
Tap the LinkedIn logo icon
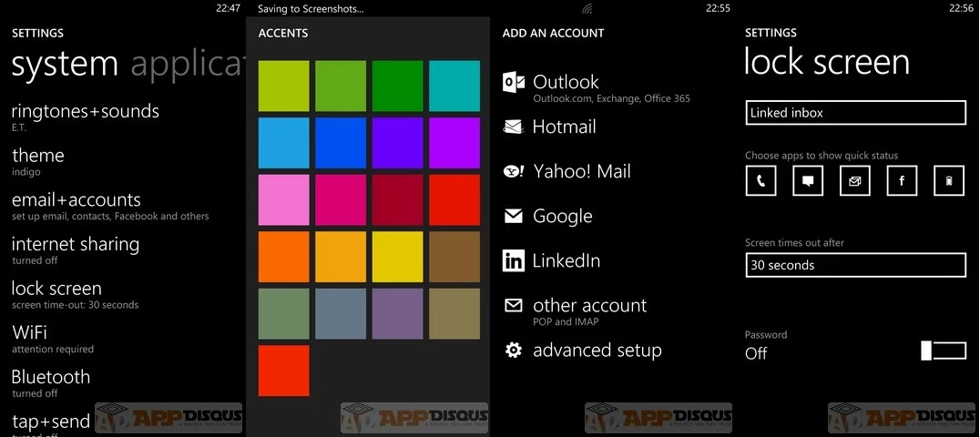(513, 260)
